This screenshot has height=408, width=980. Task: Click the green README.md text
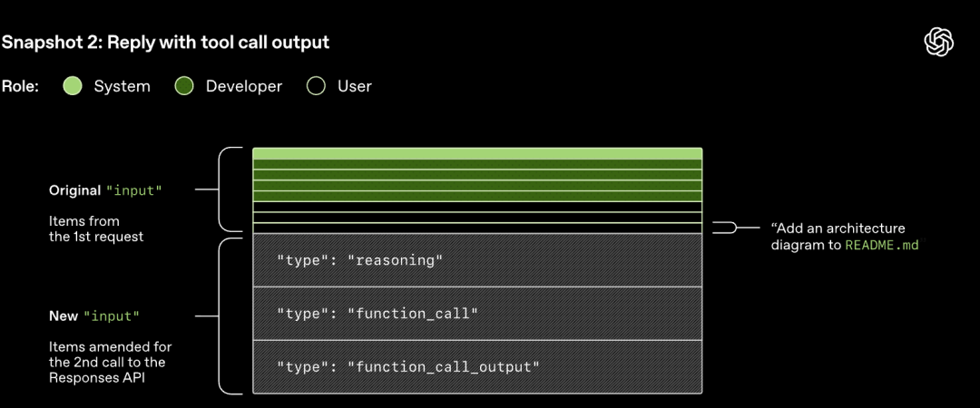[881, 245]
